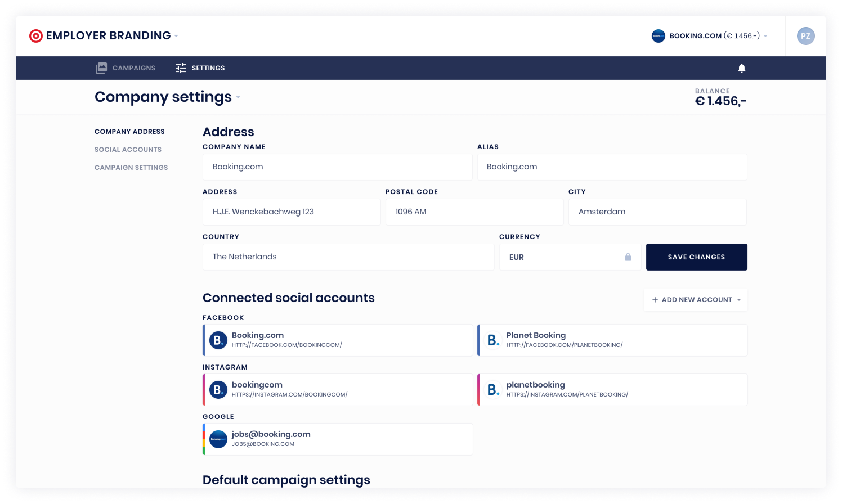Click the currency field lock icon
Image resolution: width=842 pixels, height=504 pixels.
tap(628, 257)
